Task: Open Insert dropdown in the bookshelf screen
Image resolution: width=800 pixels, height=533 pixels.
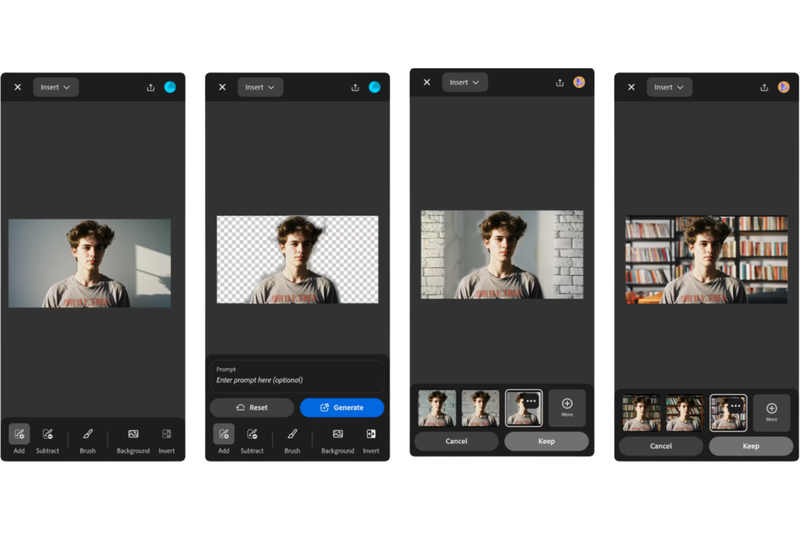Action: click(669, 87)
